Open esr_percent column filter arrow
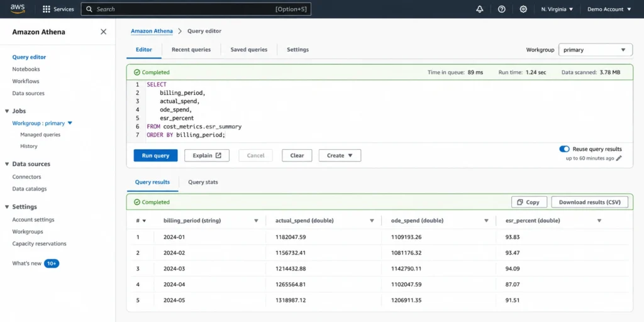 tap(599, 221)
